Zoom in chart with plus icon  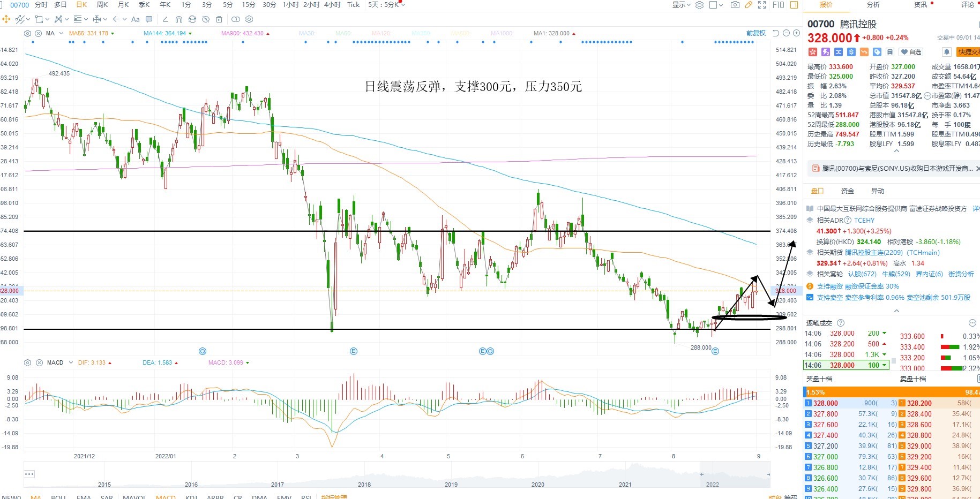[796, 33]
